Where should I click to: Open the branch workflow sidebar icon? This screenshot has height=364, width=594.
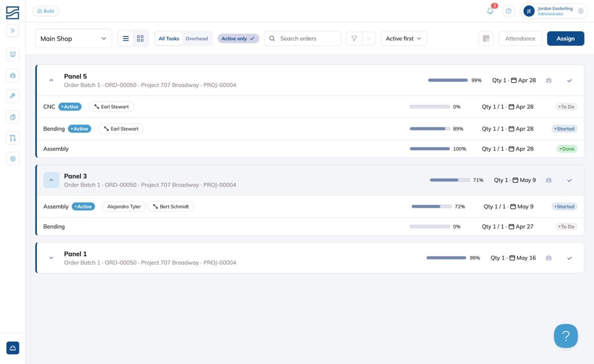click(x=13, y=138)
